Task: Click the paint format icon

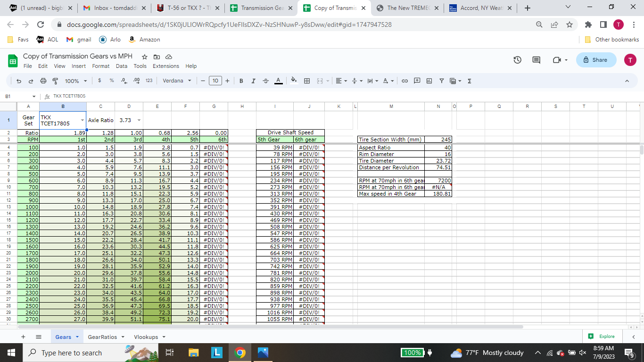Action: 55,81
